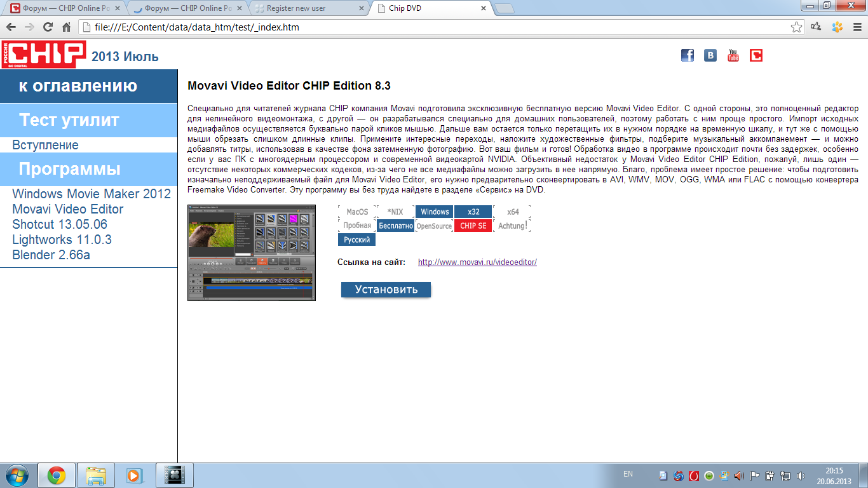Open the Chrome menu (three bars)

click(856, 27)
